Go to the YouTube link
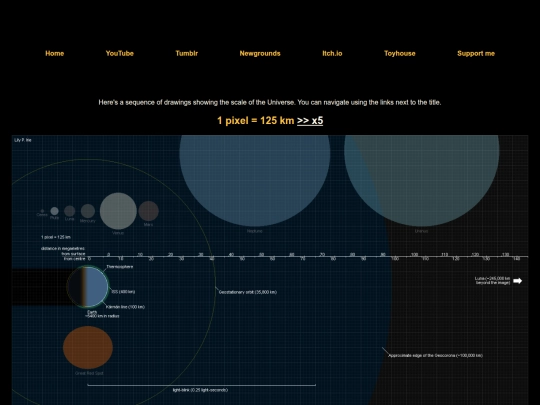The image size is (540, 405). (120, 53)
